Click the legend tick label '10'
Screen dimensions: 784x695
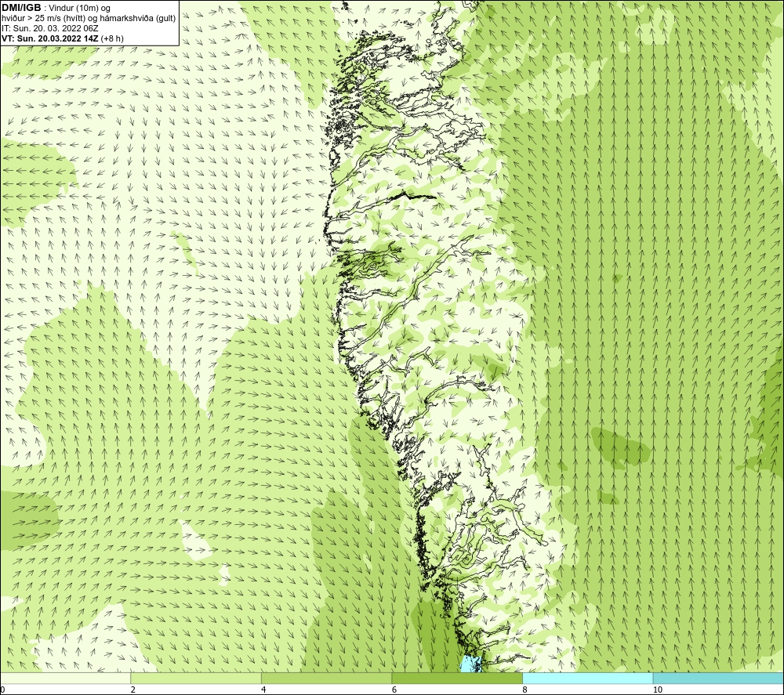click(658, 690)
